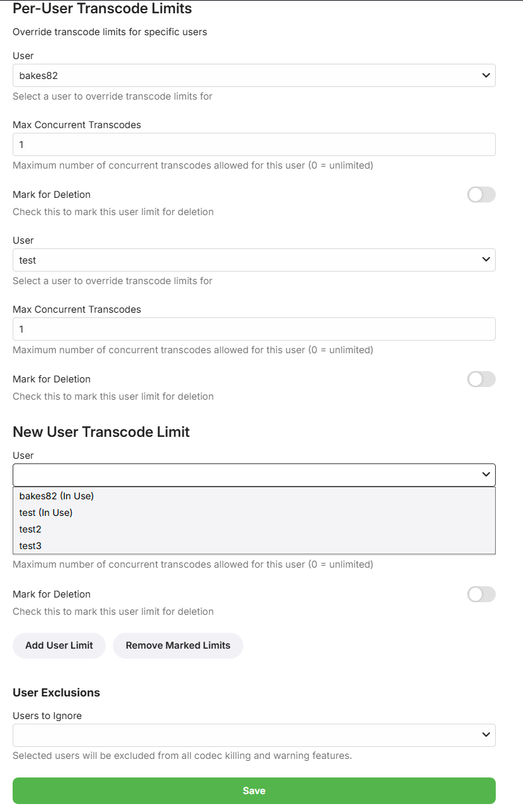This screenshot has width=523, height=812.
Task: Open the second user dropdown showing test
Action: 254,260
